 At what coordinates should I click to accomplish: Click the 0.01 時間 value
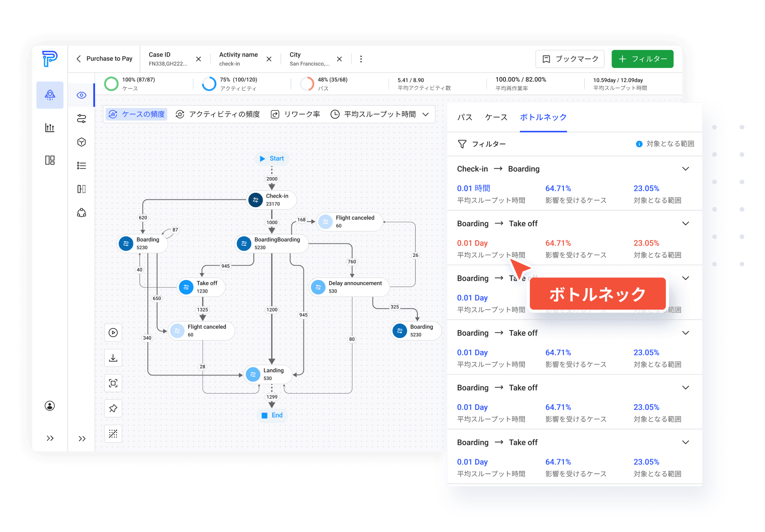tap(474, 188)
